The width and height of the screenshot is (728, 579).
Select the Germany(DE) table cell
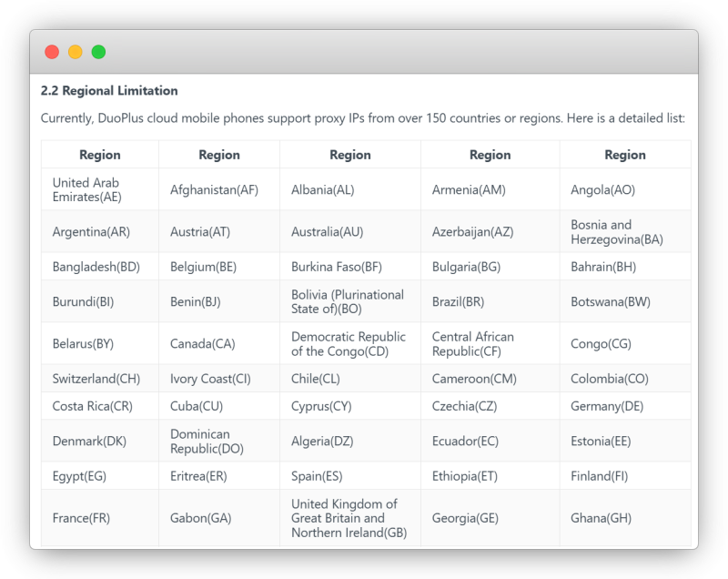point(607,406)
